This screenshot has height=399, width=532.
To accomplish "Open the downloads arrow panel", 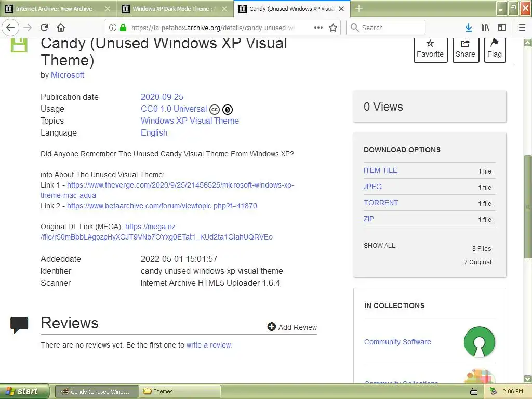I will point(469,28).
